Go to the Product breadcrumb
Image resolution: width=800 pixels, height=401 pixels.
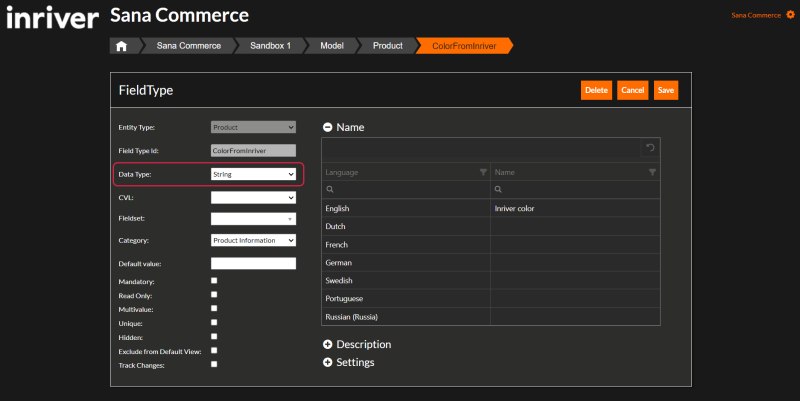388,46
